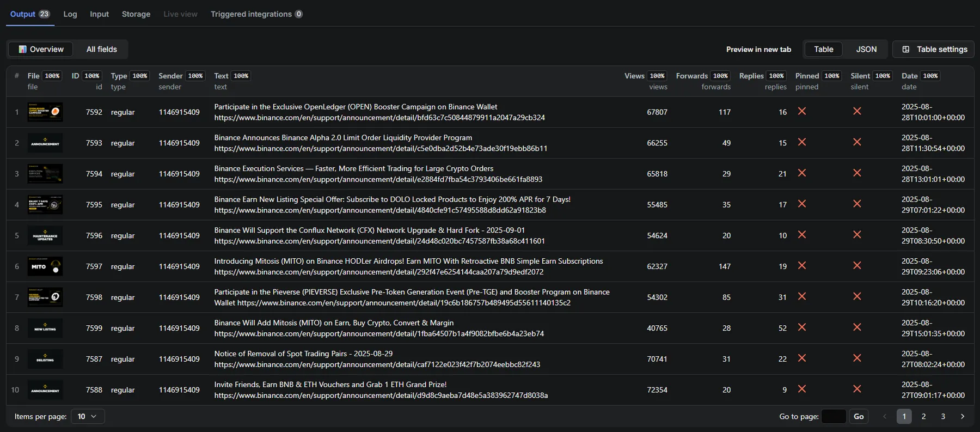Open thumbnail for message 7596

click(x=45, y=235)
